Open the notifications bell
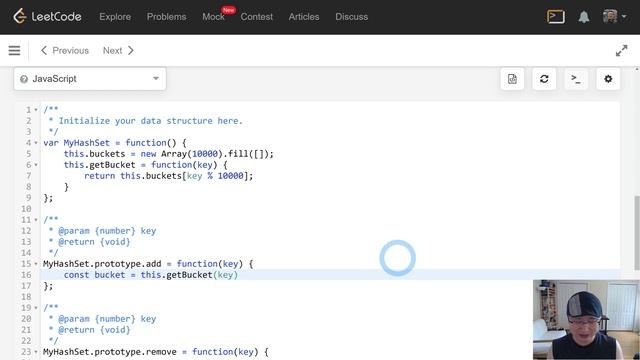 [x=584, y=17]
